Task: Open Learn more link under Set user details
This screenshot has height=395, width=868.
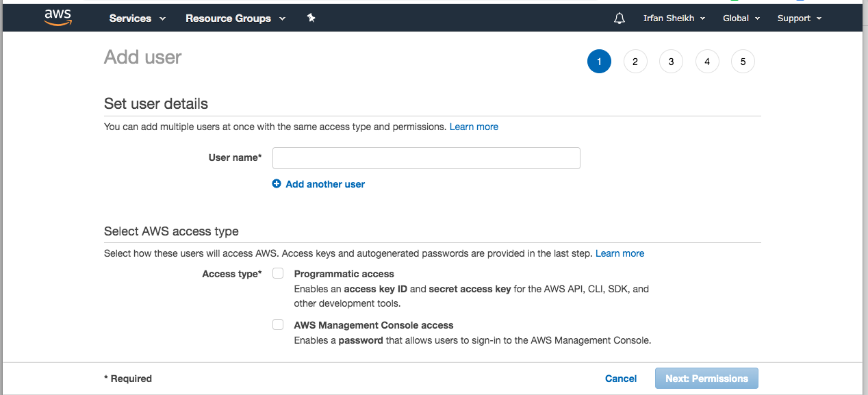Action: pyautogui.click(x=474, y=127)
